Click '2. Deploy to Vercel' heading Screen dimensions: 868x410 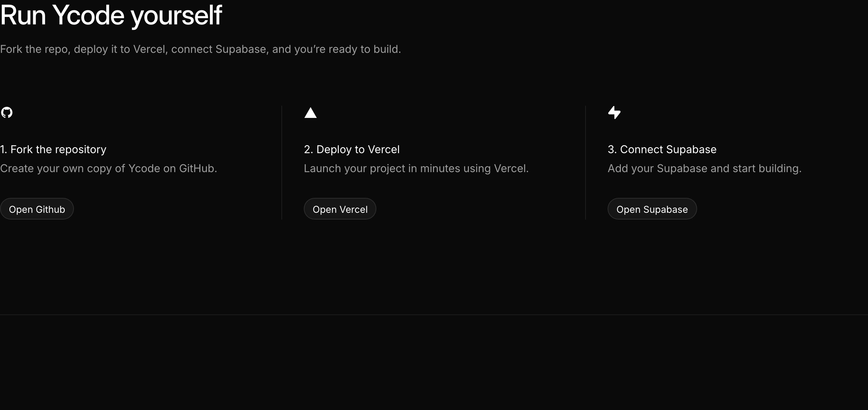(352, 149)
